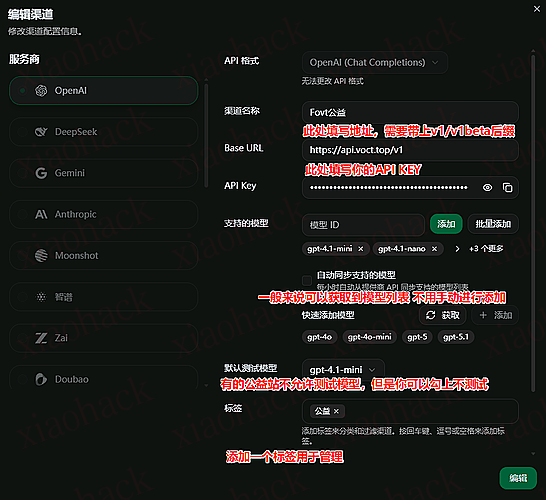
Task: Select the OpenAI provider radio option
Action: pyautogui.click(x=22, y=91)
